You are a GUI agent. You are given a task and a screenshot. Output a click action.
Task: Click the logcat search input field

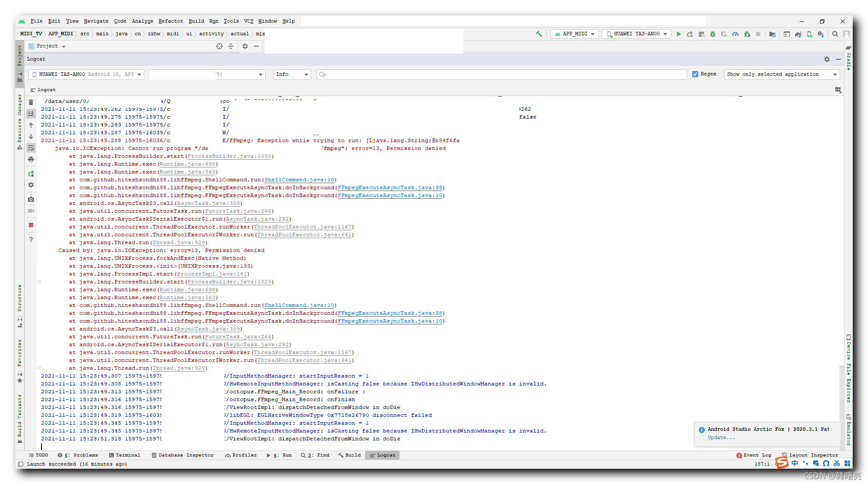(502, 75)
